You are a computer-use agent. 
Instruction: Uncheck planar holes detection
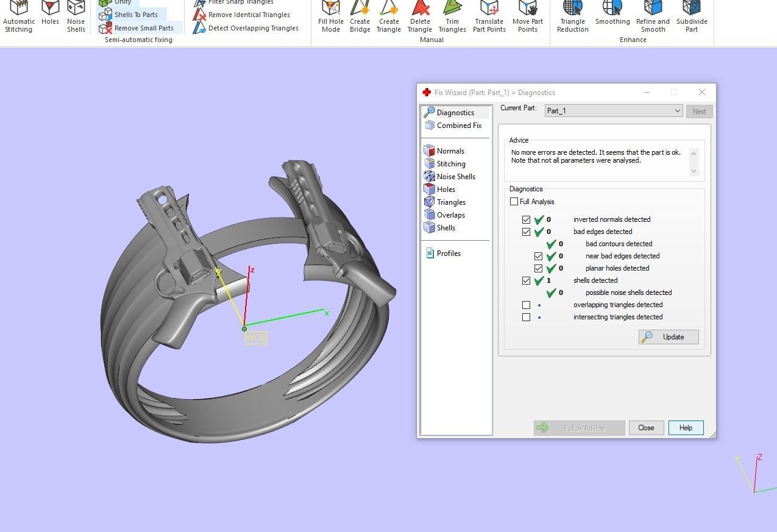(x=538, y=268)
